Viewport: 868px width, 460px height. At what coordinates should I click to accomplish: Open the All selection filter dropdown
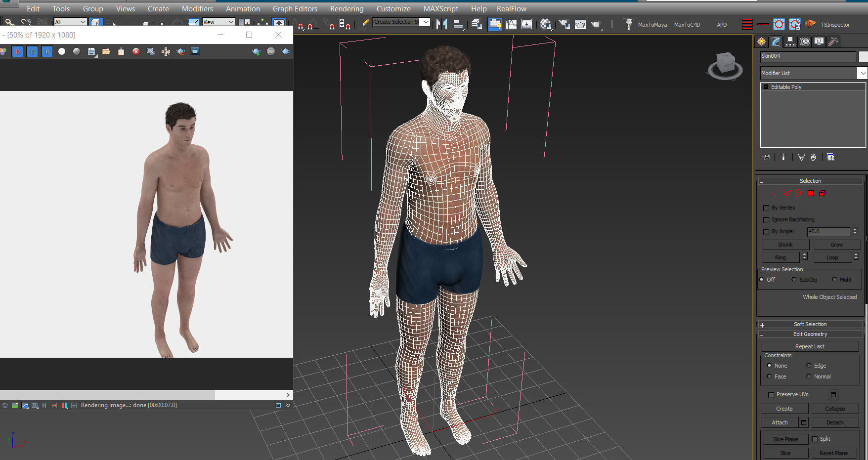[70, 22]
